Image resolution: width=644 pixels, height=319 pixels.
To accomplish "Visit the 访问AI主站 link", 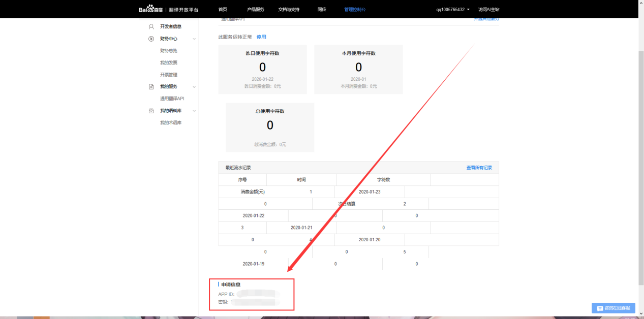I will [x=488, y=10].
